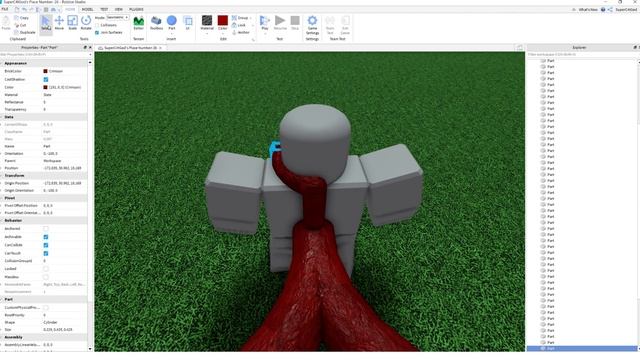The image size is (640, 360).
Task: Open Game Settings
Action: [x=312, y=24]
